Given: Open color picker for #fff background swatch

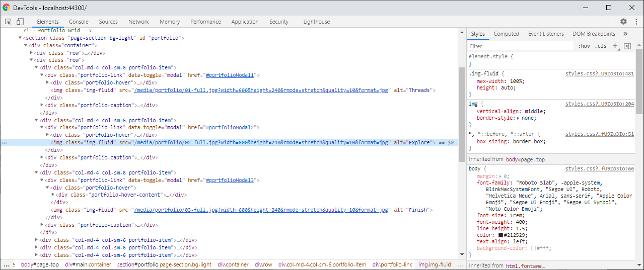Looking at the screenshot, I should tap(534, 248).
